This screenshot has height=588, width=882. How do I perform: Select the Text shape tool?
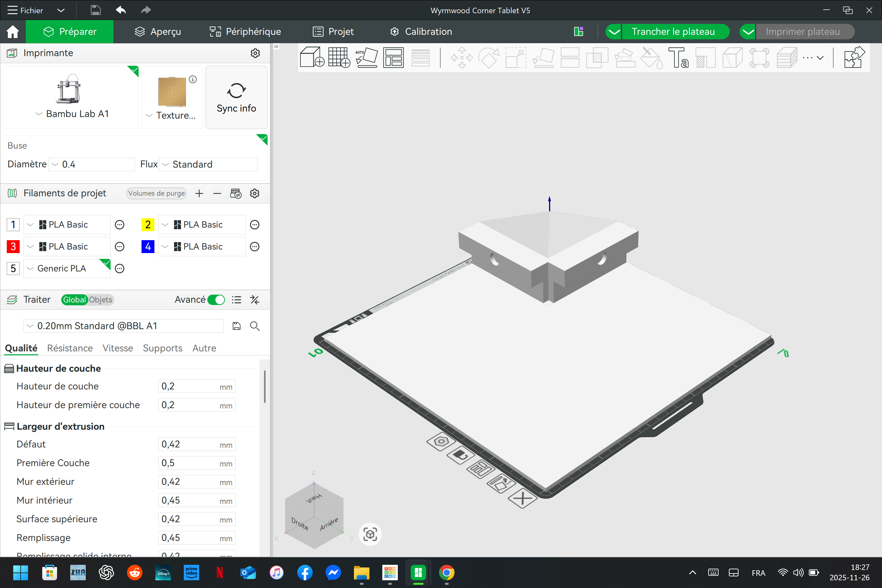click(679, 57)
